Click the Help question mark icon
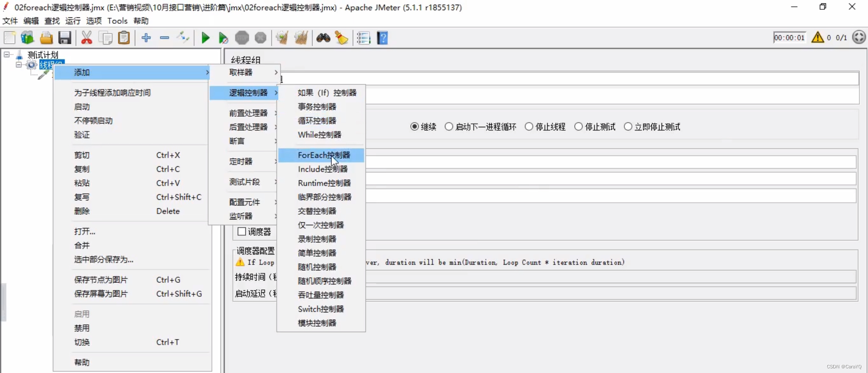This screenshot has width=868, height=373. point(382,38)
